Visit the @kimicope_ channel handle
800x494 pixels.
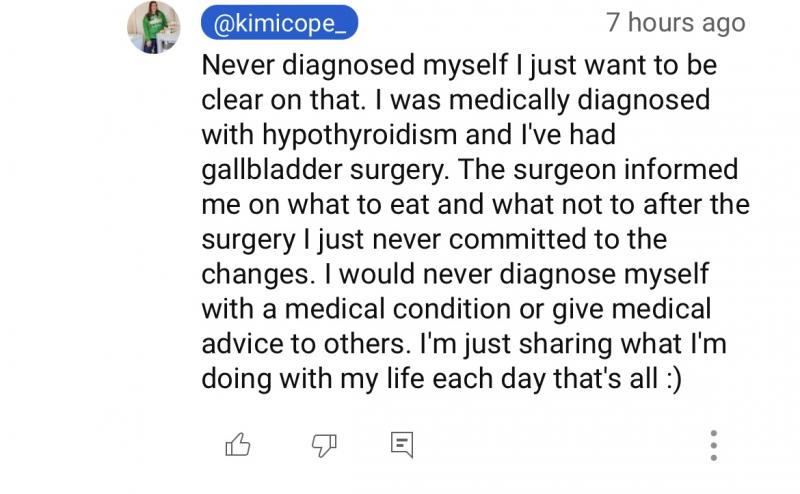(279, 23)
